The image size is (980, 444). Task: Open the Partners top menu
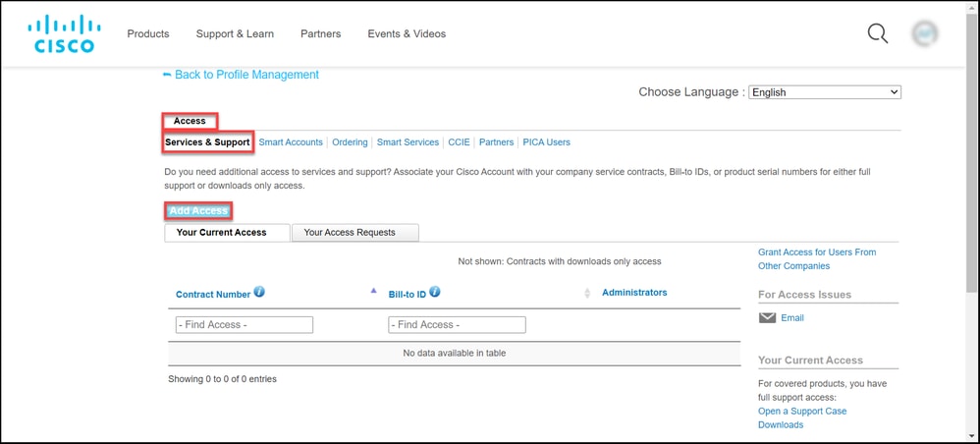coord(321,33)
